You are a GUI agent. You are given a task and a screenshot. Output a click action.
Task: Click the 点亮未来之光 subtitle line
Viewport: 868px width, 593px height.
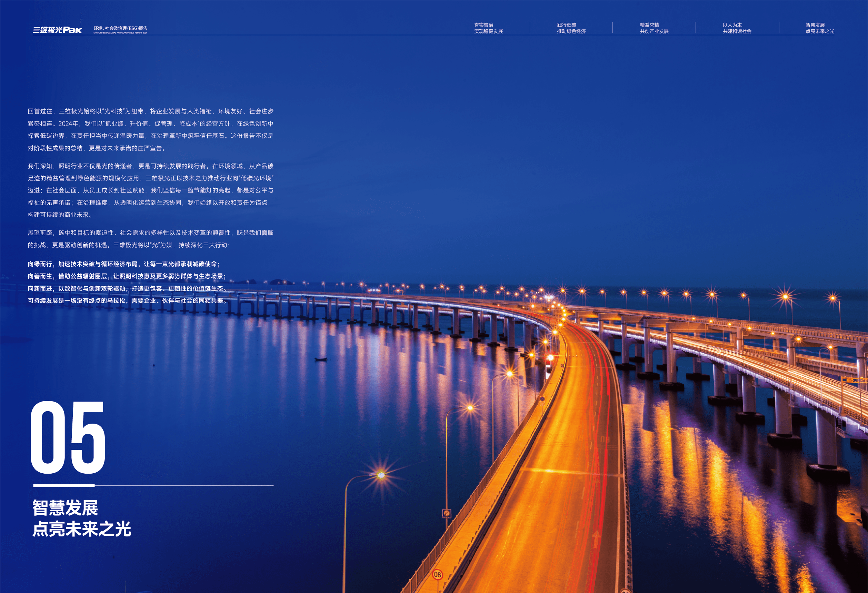click(82, 529)
